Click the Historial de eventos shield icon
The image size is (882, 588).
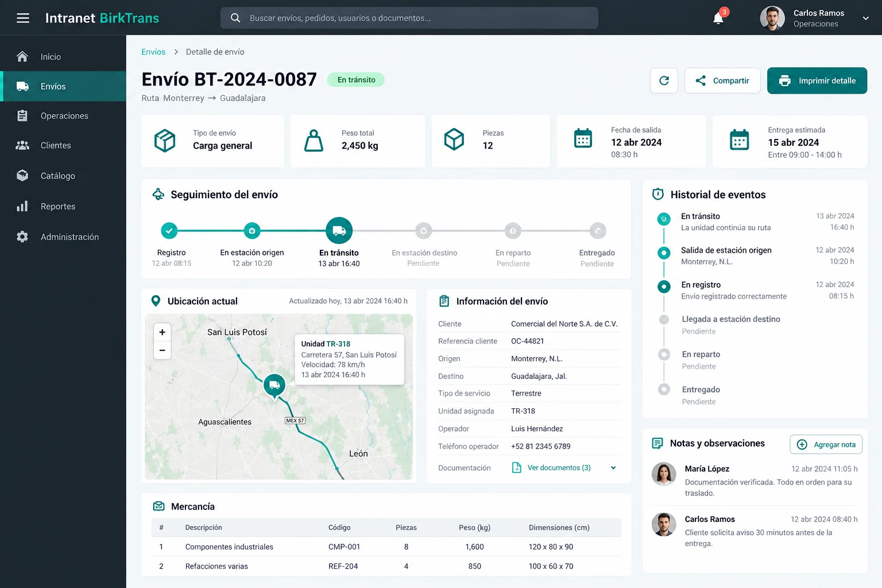point(658,195)
